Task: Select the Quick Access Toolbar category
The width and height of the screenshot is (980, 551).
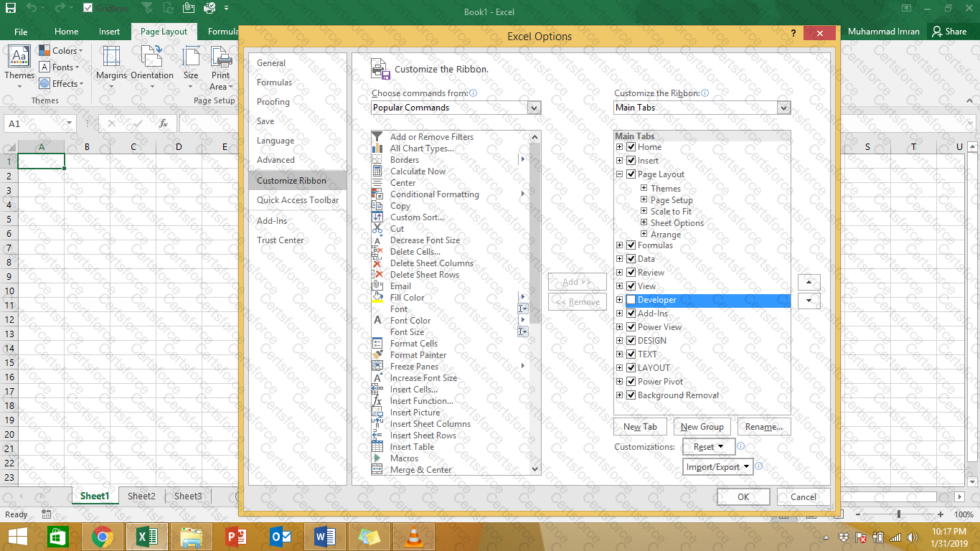Action: click(297, 200)
